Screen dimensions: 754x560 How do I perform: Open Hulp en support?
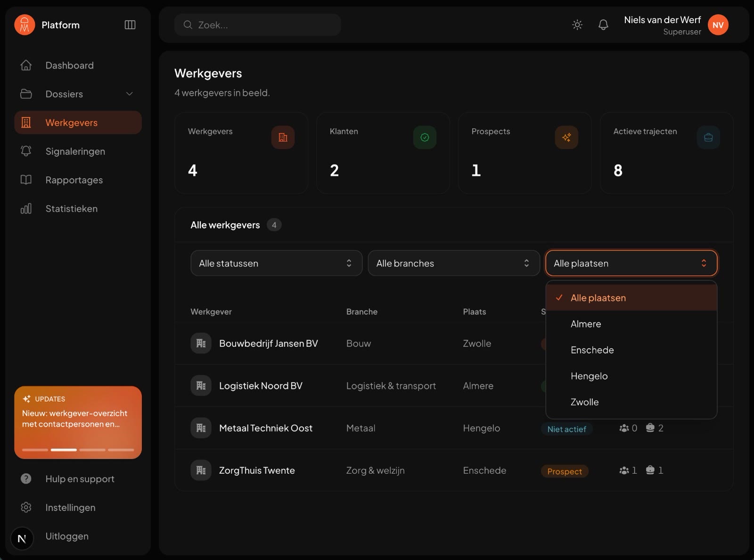(x=78, y=479)
